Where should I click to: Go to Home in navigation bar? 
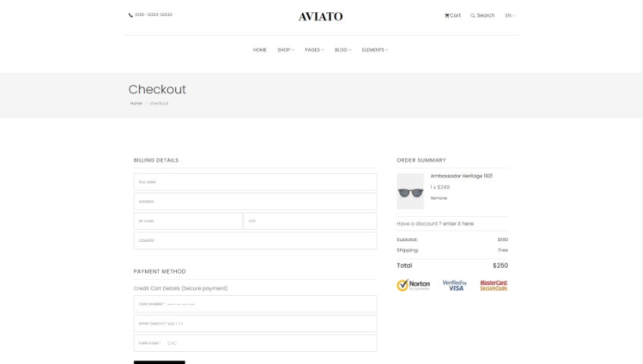[x=260, y=50]
